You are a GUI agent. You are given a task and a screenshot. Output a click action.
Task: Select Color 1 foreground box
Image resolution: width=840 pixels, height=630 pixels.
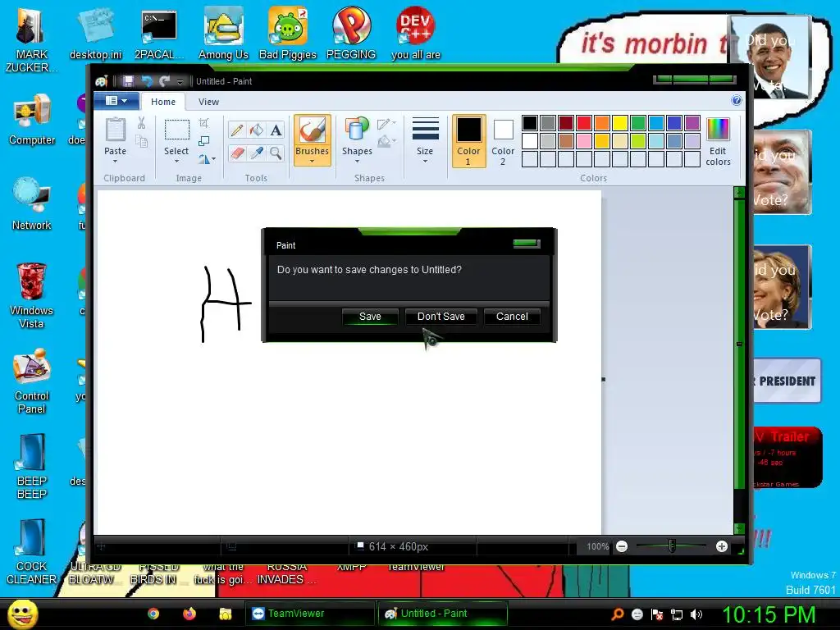click(468, 141)
